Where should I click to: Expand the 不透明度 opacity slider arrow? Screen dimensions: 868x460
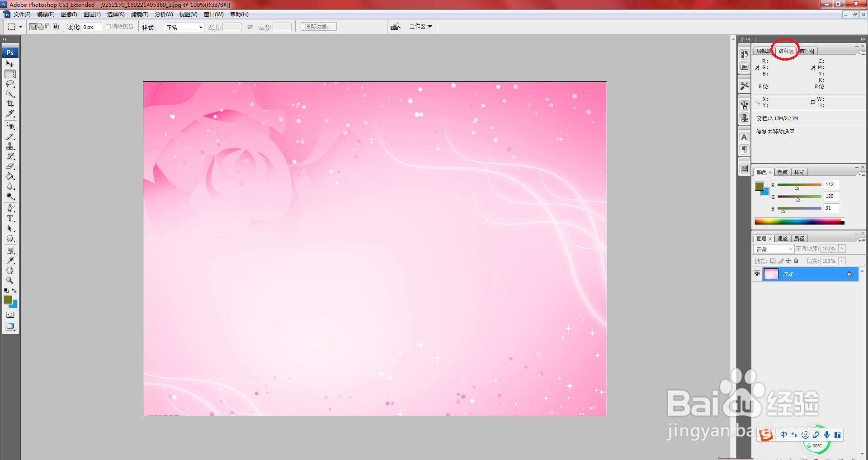842,249
